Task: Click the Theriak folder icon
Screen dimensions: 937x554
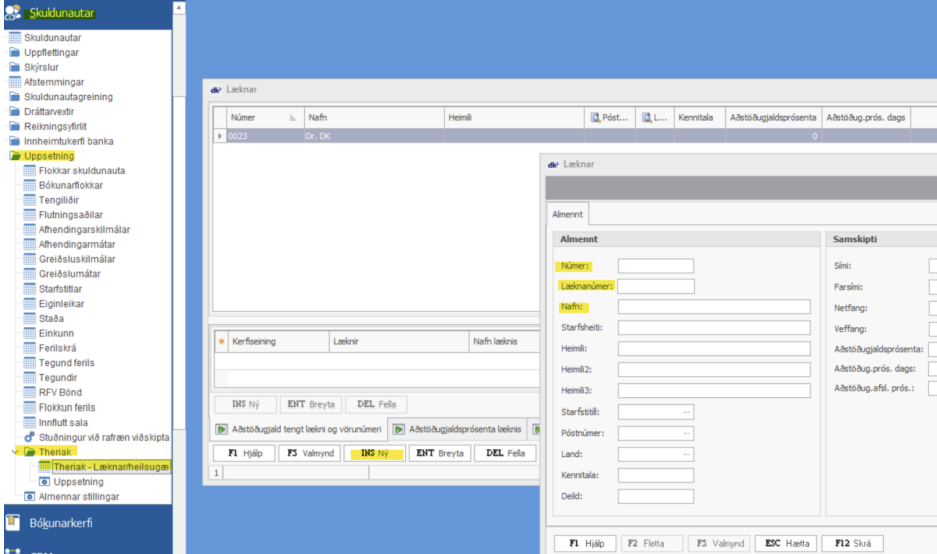Action: [29, 452]
